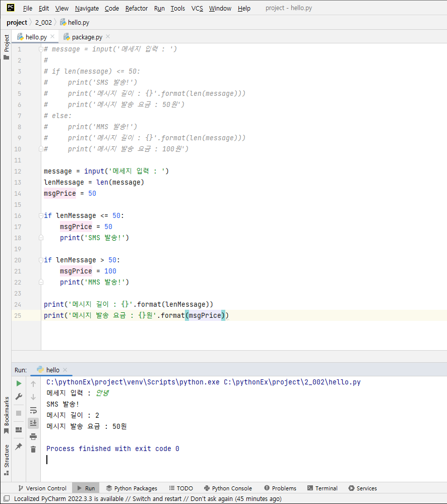Open the Terminal tool window
447x504 pixels.
(x=322, y=488)
